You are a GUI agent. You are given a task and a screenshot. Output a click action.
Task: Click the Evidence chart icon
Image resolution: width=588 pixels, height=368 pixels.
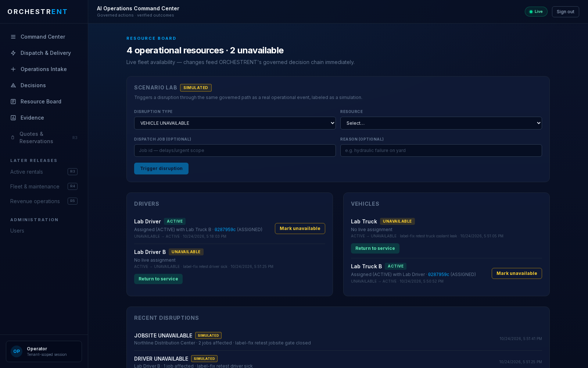(x=13, y=118)
